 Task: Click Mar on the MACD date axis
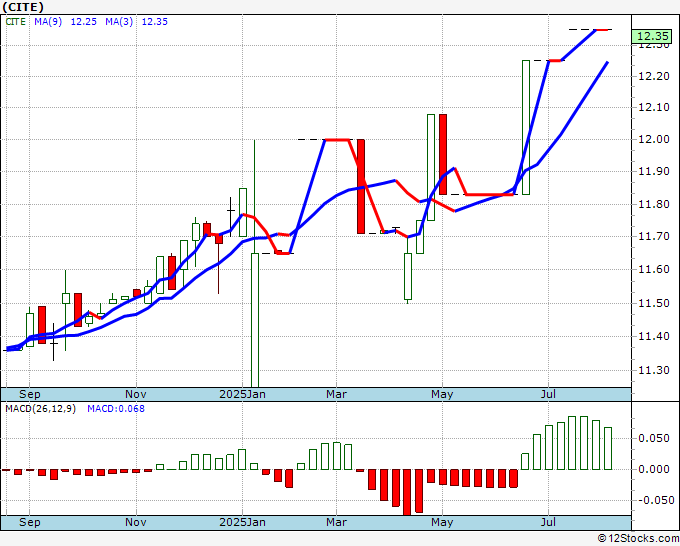click(x=337, y=522)
